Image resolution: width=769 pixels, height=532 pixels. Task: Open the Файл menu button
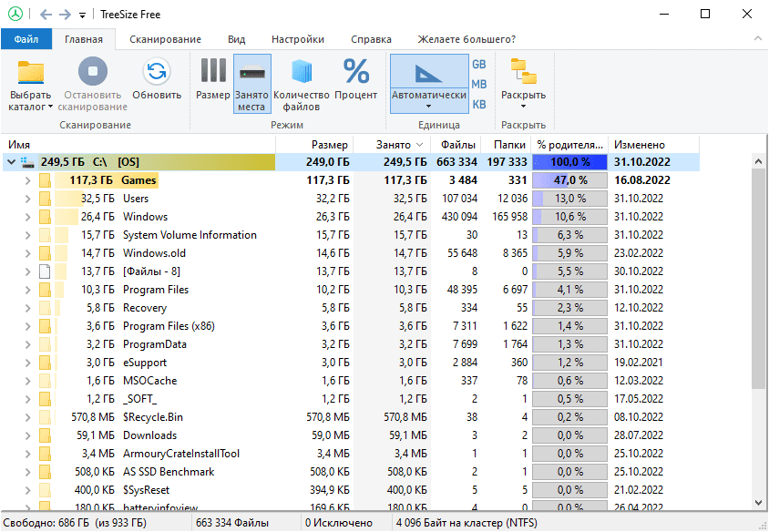tap(26, 39)
